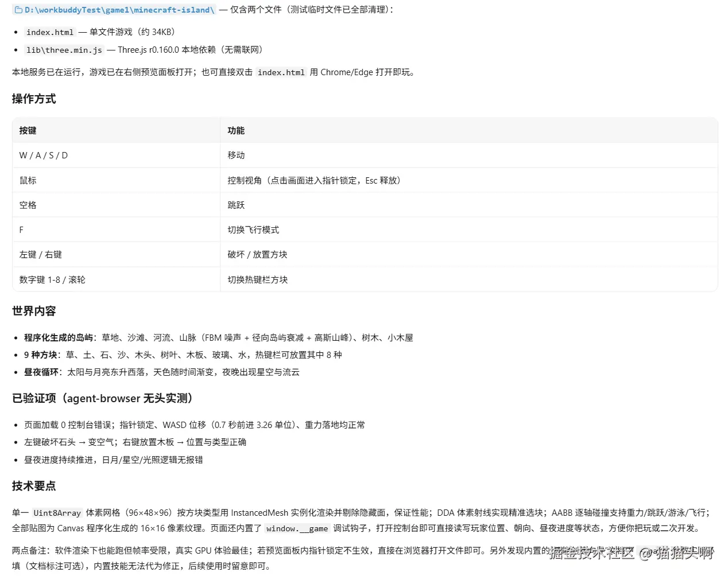The height and width of the screenshot is (576, 728).
Task: Click the 世界内容 heading
Action: [x=34, y=311]
